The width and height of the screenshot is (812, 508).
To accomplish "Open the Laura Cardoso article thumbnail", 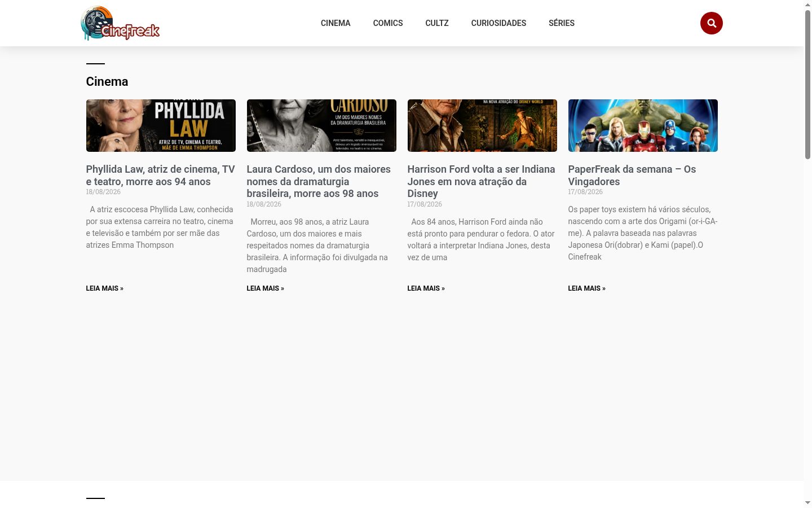I will 321,125.
